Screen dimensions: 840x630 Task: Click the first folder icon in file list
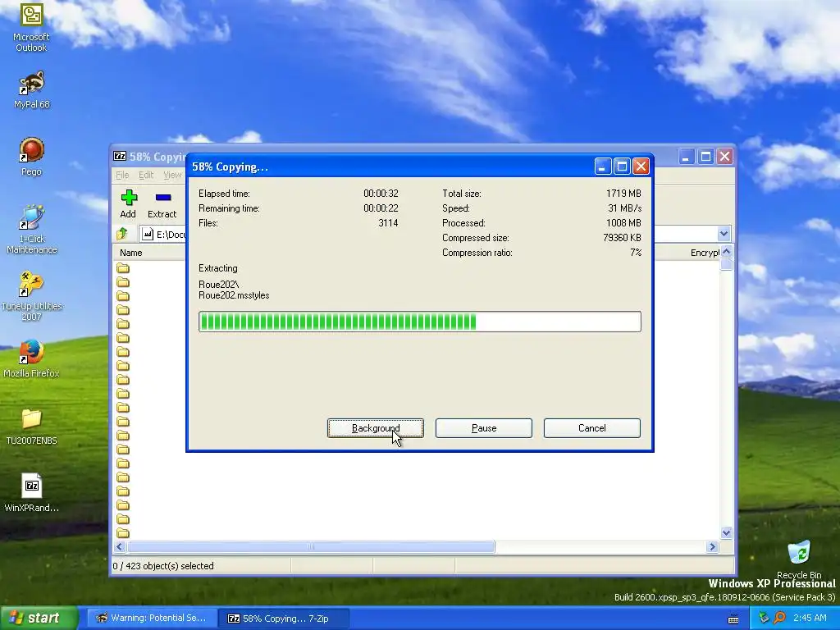[x=123, y=268]
